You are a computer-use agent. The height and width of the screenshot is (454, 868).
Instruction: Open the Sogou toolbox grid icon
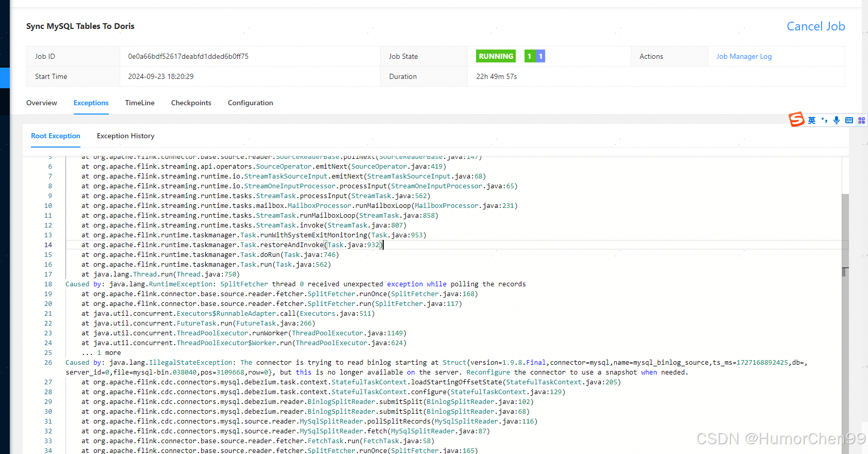click(x=861, y=120)
